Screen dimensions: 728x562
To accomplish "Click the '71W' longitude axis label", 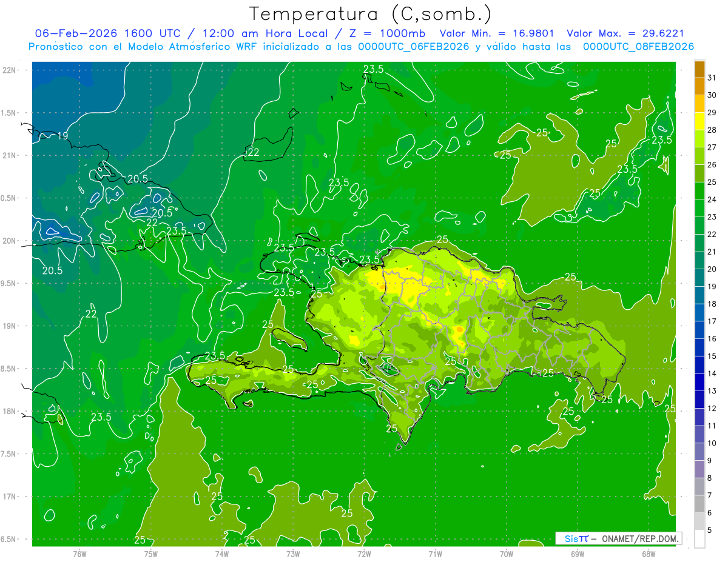I will click(x=435, y=554).
